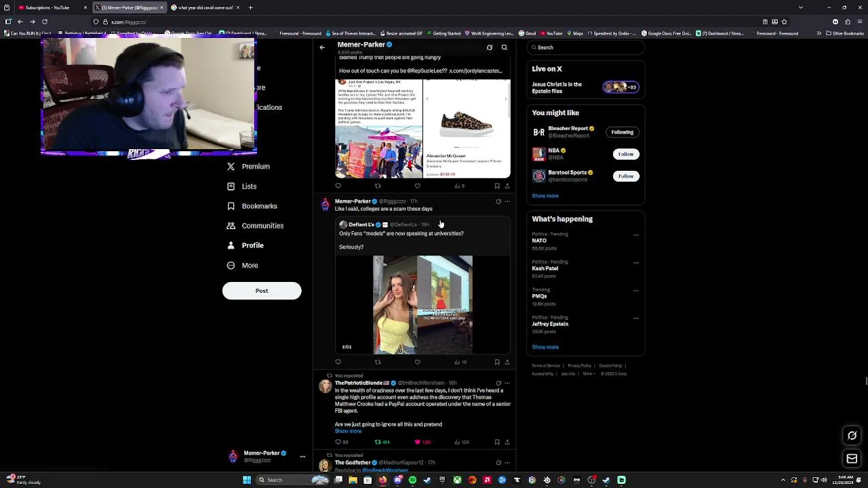This screenshot has width=868, height=488.
Task: Open Privacy Policy footer link
Action: tap(580, 366)
